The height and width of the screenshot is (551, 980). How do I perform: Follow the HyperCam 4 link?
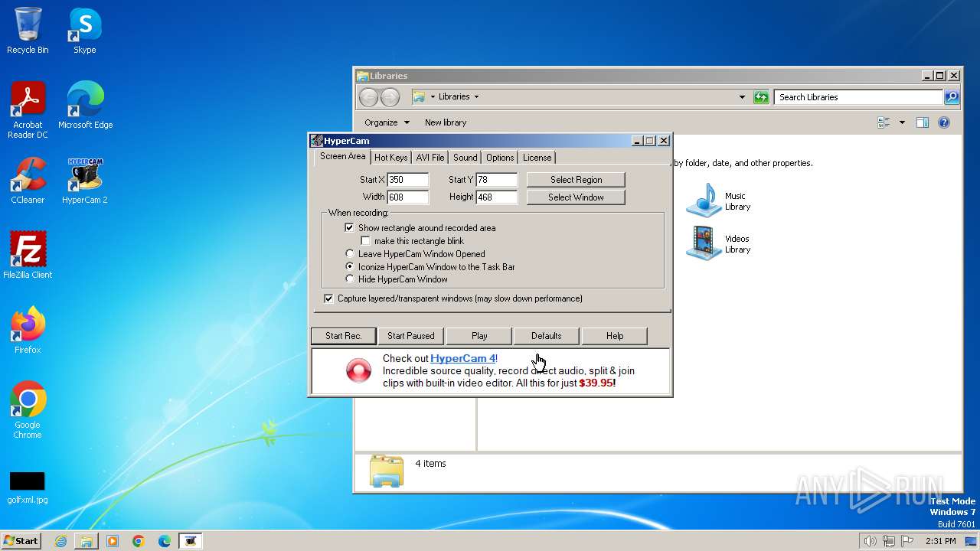coord(462,358)
